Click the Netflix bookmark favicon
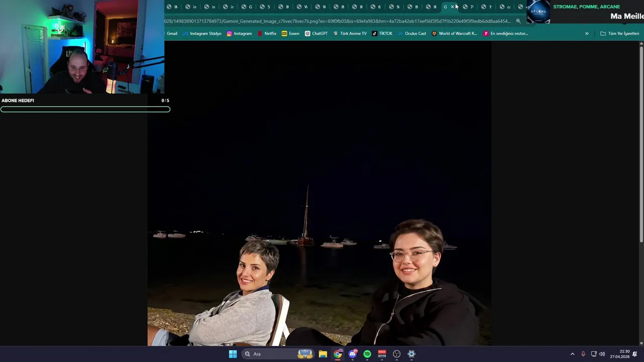This screenshot has height=362, width=644. click(x=260, y=34)
